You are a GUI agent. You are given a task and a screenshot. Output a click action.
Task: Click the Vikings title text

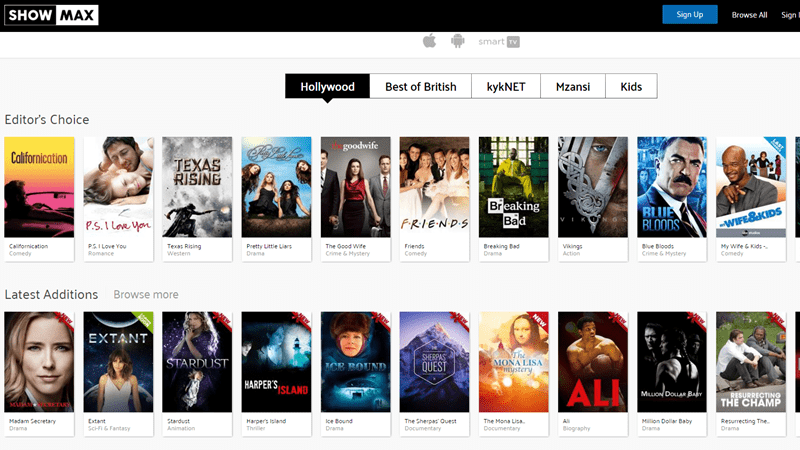[572, 246]
